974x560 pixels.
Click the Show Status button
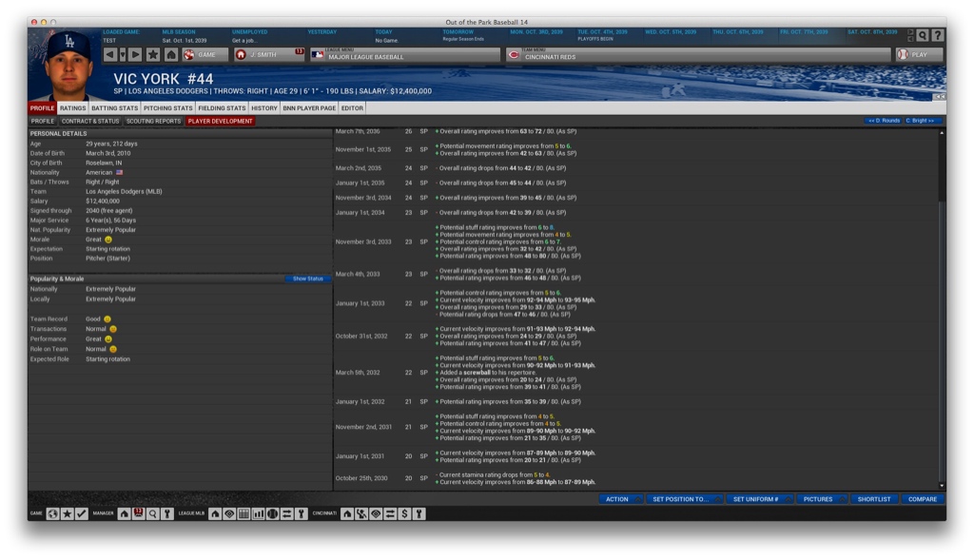[307, 279]
